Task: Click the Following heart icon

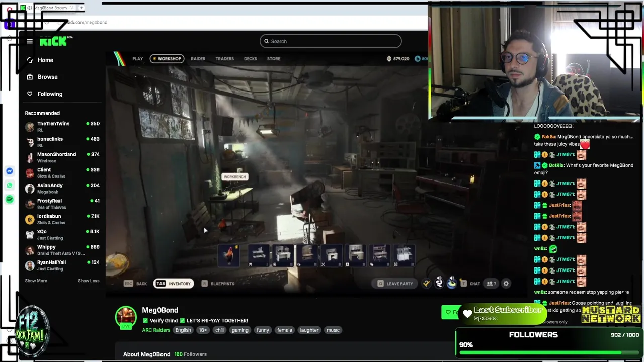Action: coord(30,94)
